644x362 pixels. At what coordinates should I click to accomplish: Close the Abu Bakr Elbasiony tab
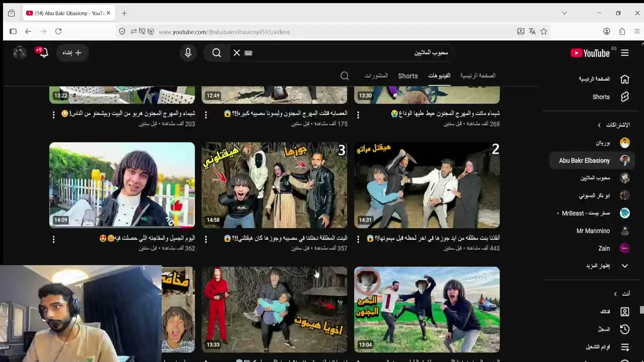point(108,13)
